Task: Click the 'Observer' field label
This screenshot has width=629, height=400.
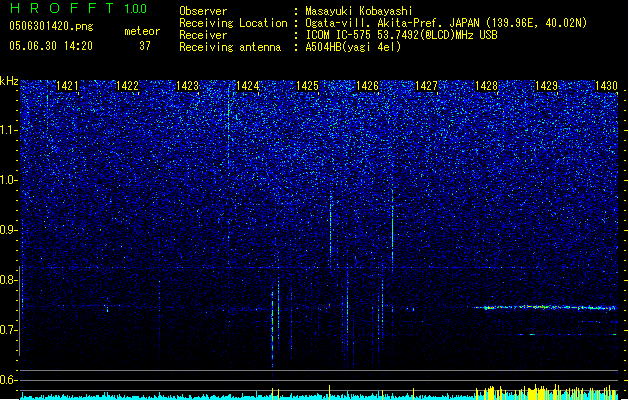Action: [203, 11]
